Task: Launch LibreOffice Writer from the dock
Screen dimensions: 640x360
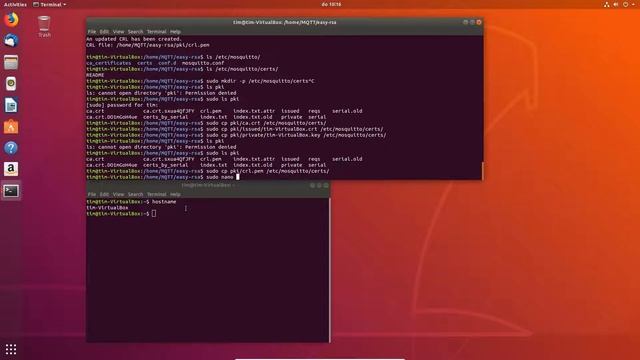Action: [11, 105]
